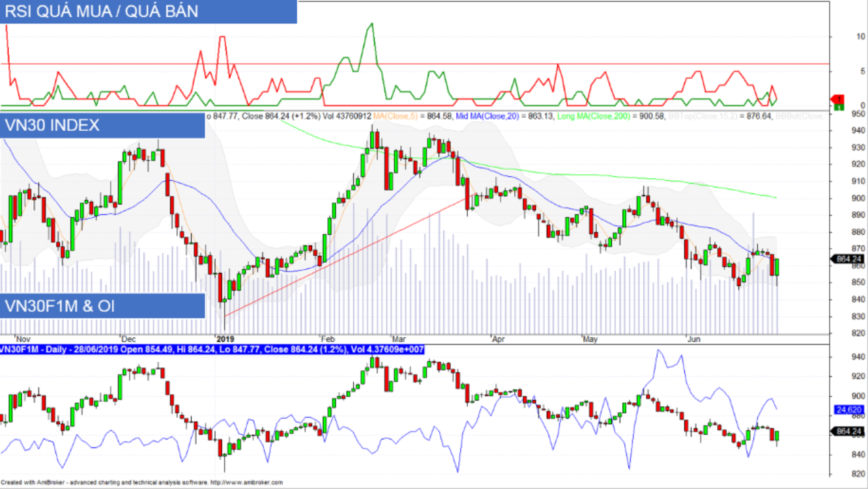Click the 870 value on the price axis
Image resolution: width=868 pixels, height=489 pixels.
click(x=858, y=249)
